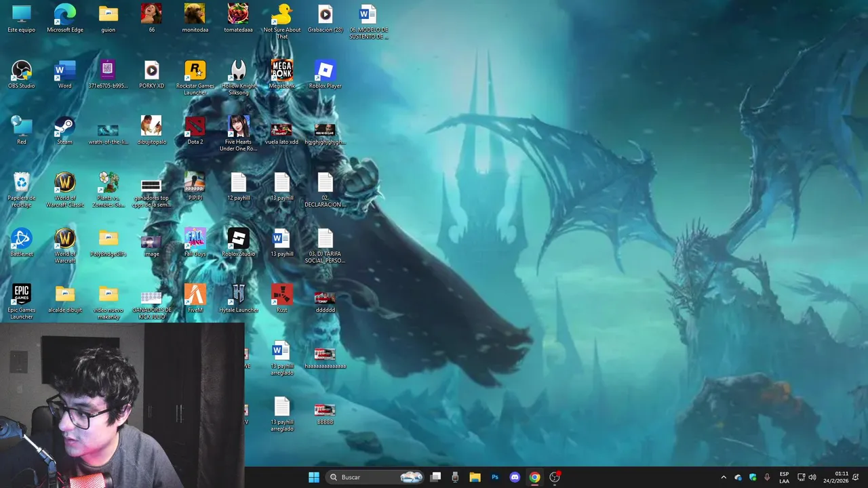Open Five Hearts Under One Roof
This screenshot has width=868, height=488.
pyautogui.click(x=239, y=134)
